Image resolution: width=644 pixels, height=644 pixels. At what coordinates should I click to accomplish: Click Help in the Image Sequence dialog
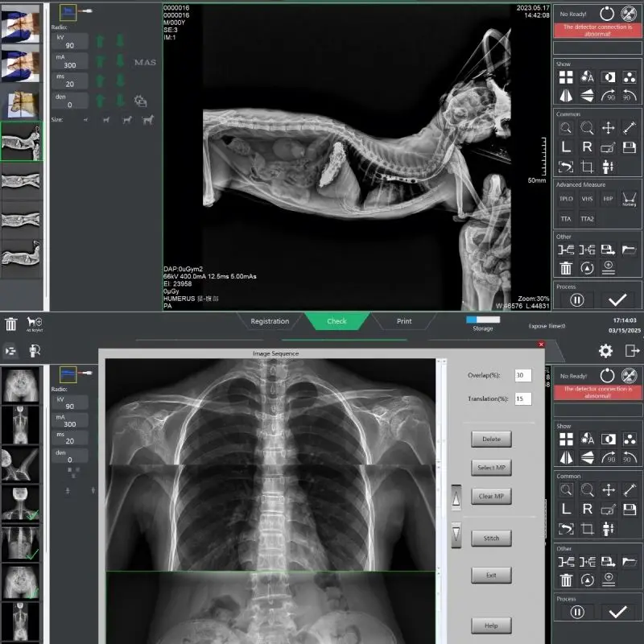491,626
